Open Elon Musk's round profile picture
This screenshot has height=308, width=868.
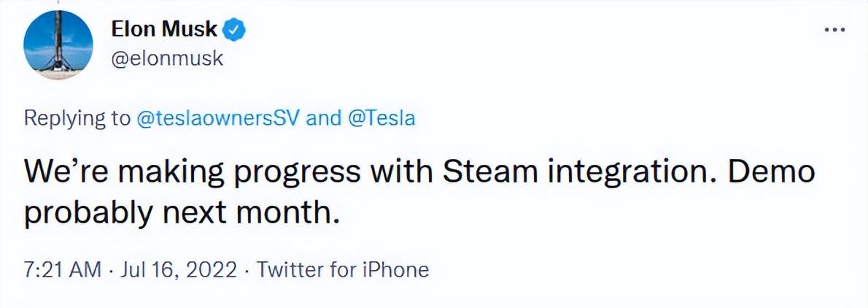[x=58, y=45]
